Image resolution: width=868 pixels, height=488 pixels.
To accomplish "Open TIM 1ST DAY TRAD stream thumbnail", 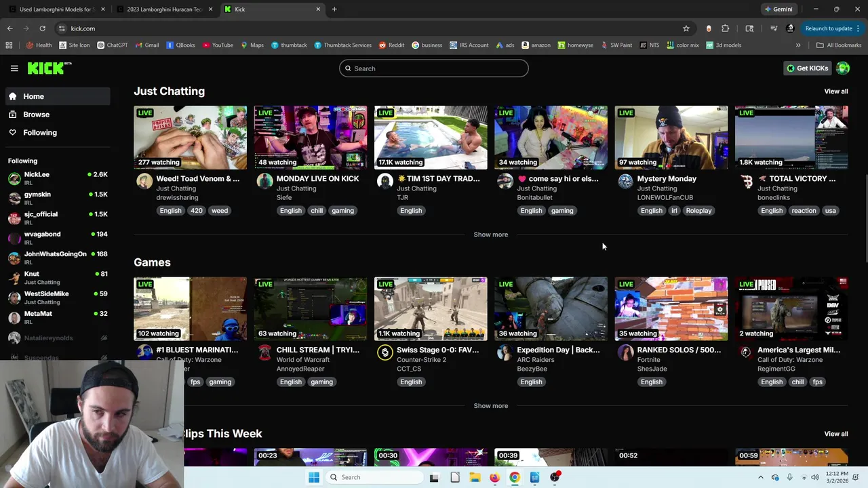I will (x=431, y=137).
